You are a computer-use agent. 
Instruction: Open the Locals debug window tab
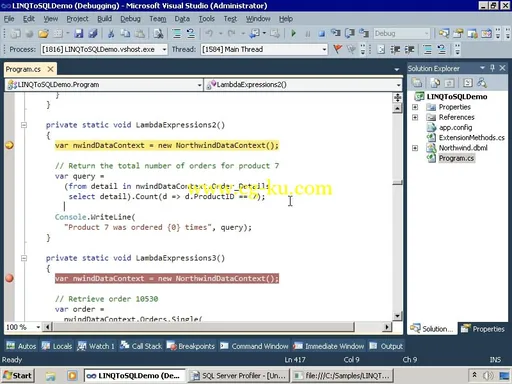coord(56,346)
